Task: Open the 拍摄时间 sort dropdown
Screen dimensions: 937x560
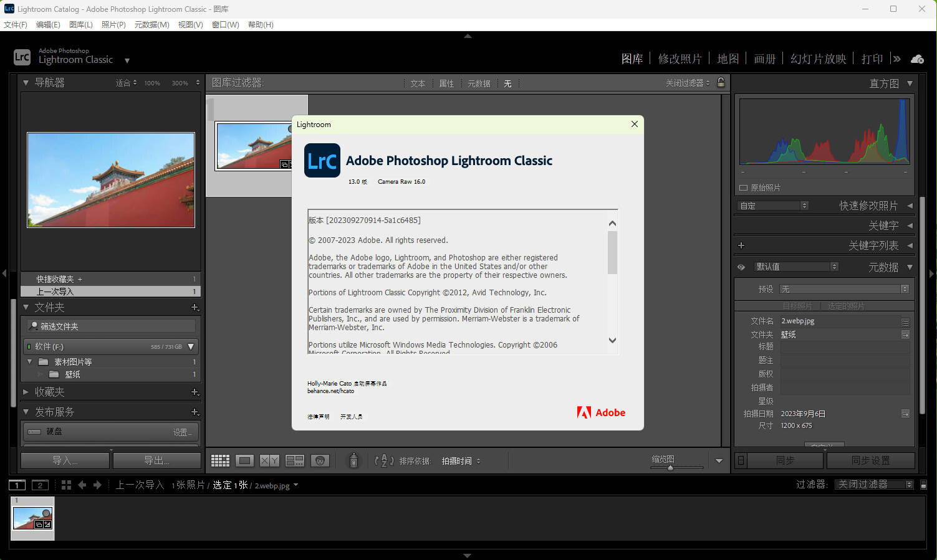Action: coord(461,461)
